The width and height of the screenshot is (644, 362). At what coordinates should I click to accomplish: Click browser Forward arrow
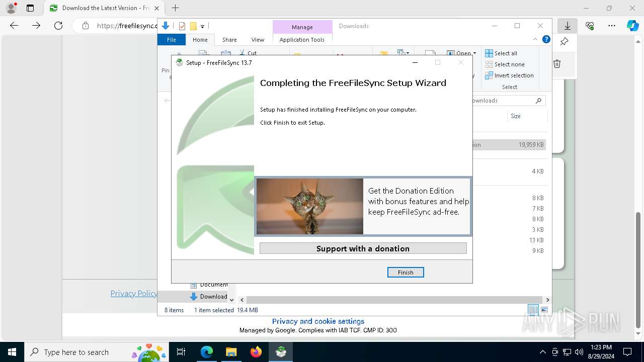[x=36, y=26]
